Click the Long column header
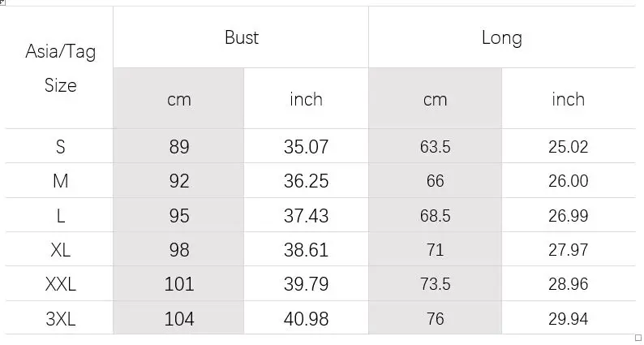The image size is (644, 345). point(502,37)
